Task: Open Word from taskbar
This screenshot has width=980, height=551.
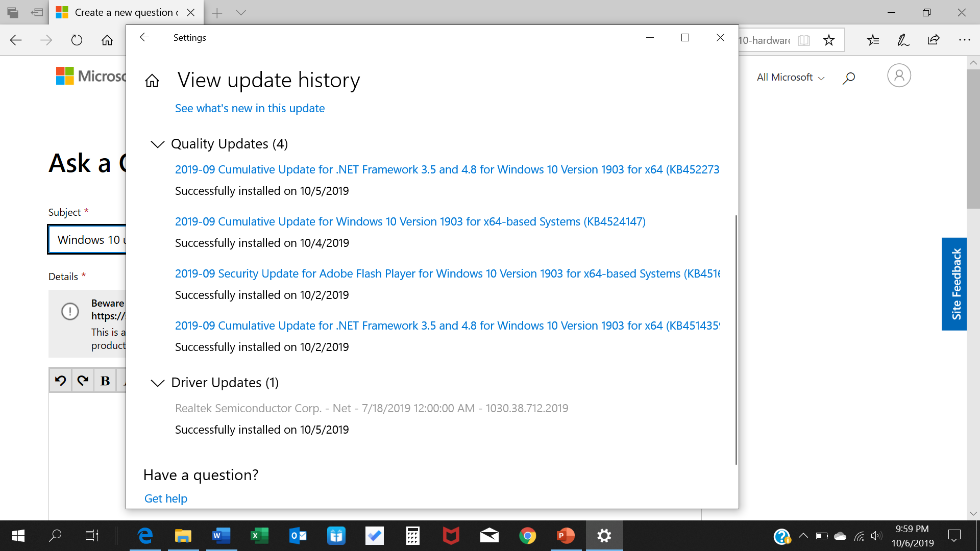Action: coord(222,536)
